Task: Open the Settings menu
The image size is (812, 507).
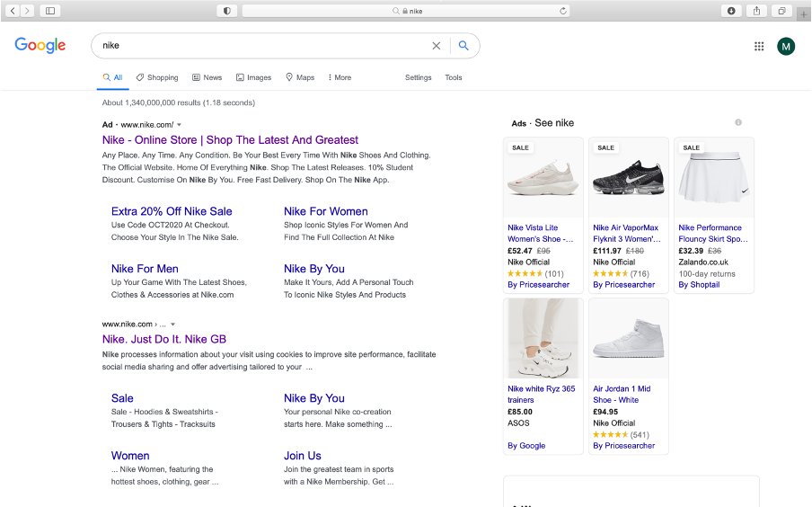Action: (x=418, y=77)
